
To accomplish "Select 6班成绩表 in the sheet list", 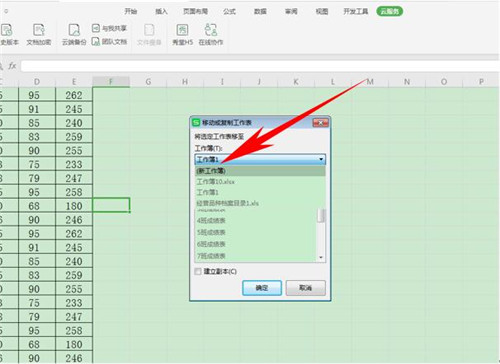I will 256,244.
